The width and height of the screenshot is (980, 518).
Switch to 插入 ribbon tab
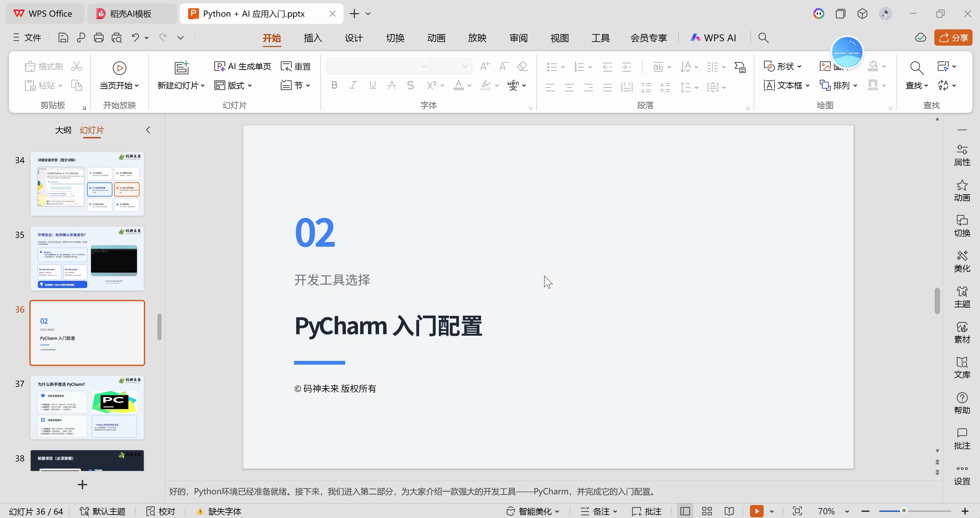pos(313,38)
